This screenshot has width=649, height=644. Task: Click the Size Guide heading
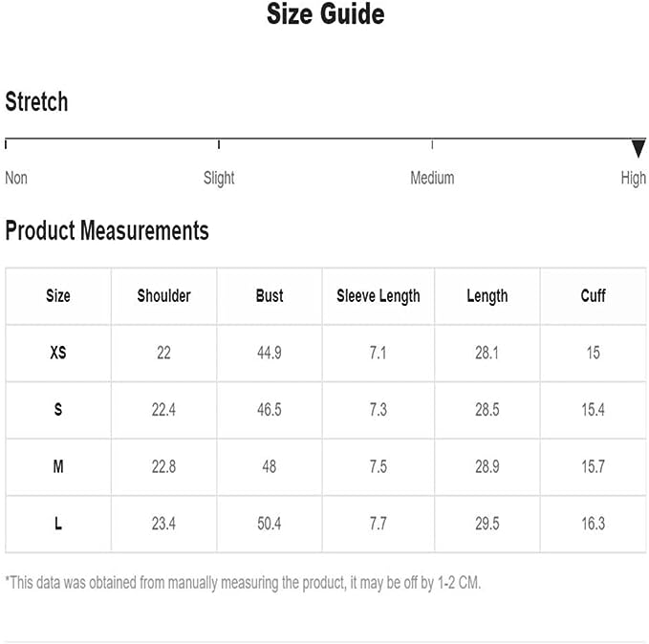pyautogui.click(x=325, y=14)
